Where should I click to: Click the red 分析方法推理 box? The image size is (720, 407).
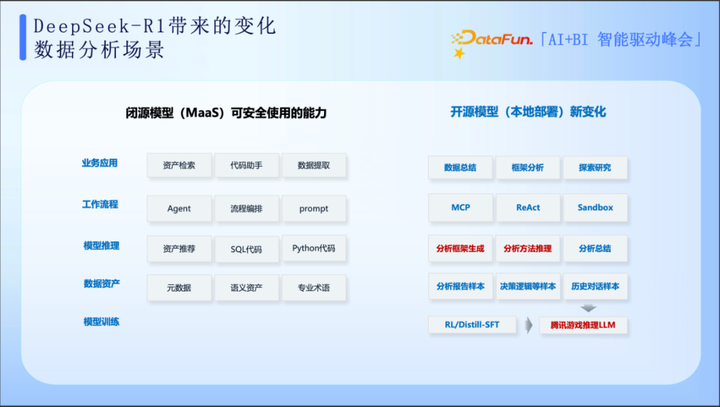(x=528, y=249)
